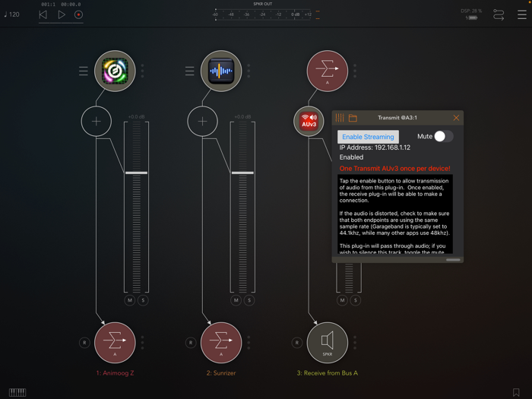Select the '2: Sunrizer' channel label
The width and height of the screenshot is (532, 399).
pos(221,373)
